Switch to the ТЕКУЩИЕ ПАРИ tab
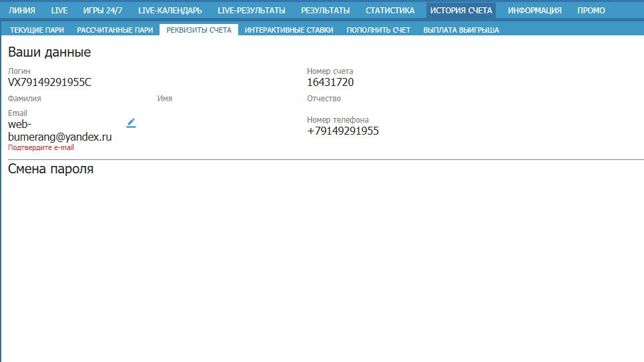This screenshot has width=644, height=362. click(37, 30)
